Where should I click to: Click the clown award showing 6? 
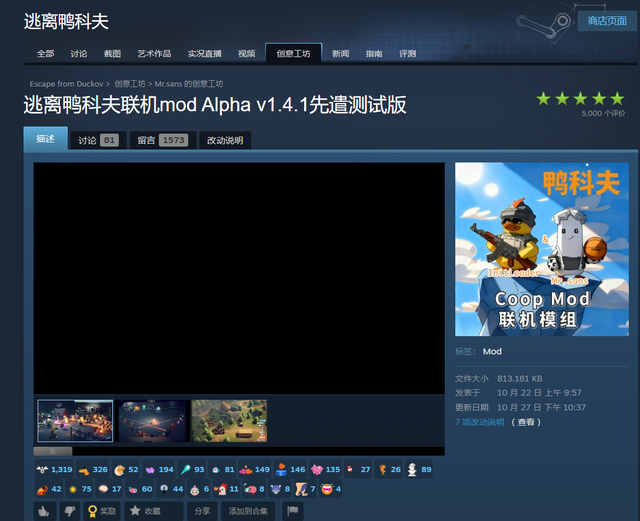tap(199, 489)
